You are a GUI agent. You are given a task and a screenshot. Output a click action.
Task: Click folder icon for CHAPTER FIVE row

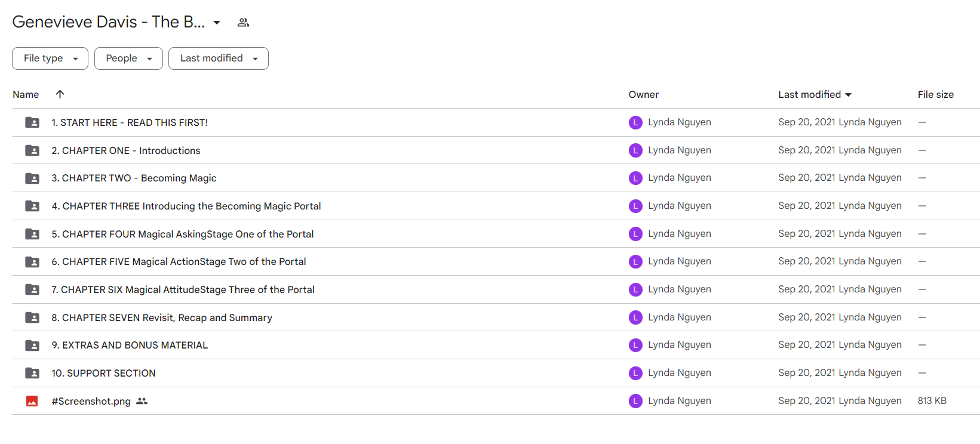(32, 261)
